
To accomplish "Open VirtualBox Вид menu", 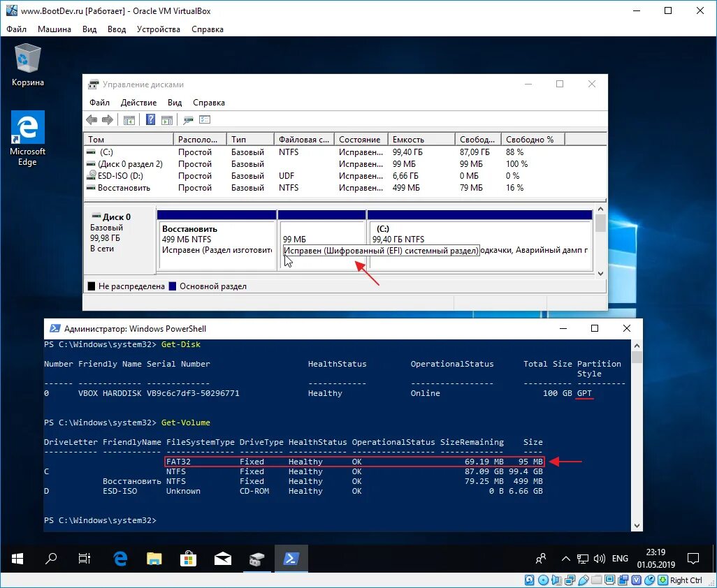I will point(89,29).
